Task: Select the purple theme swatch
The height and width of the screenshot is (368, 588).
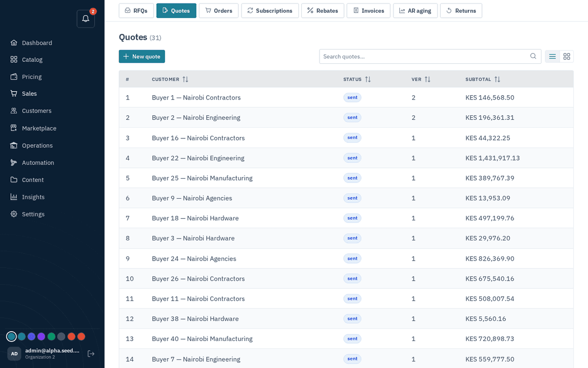Action: (41, 337)
